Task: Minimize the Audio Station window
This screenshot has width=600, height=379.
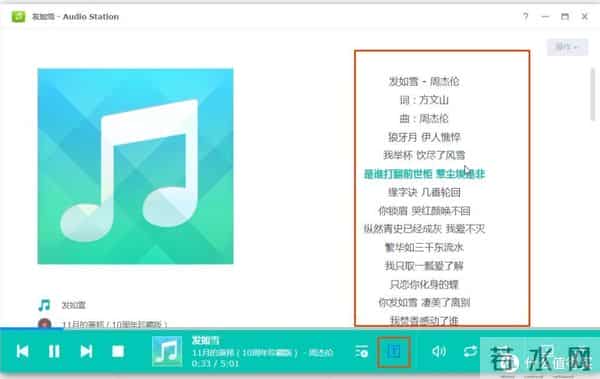Action: [545, 16]
